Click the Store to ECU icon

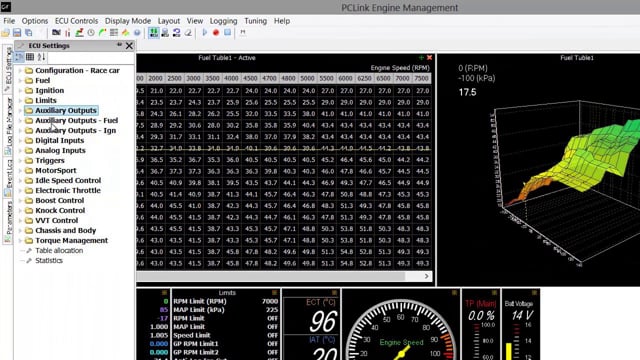pos(165,33)
